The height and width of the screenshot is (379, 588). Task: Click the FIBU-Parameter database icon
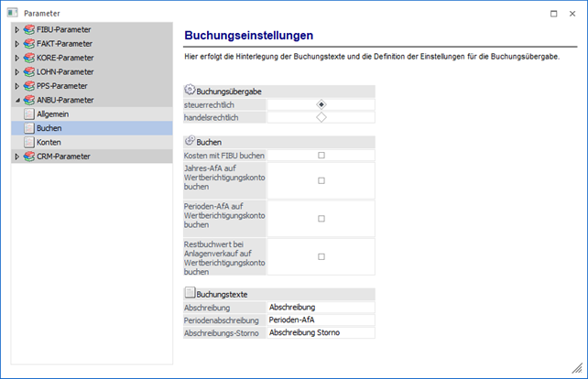tap(28, 30)
